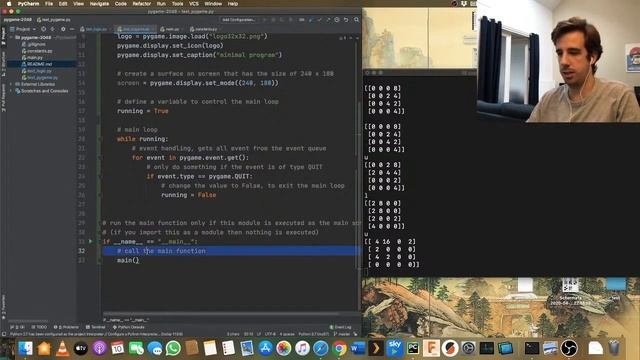Click the undo/revert arrow icon in top toolbar
This screenshot has height=360, width=640.
pos(346,20)
